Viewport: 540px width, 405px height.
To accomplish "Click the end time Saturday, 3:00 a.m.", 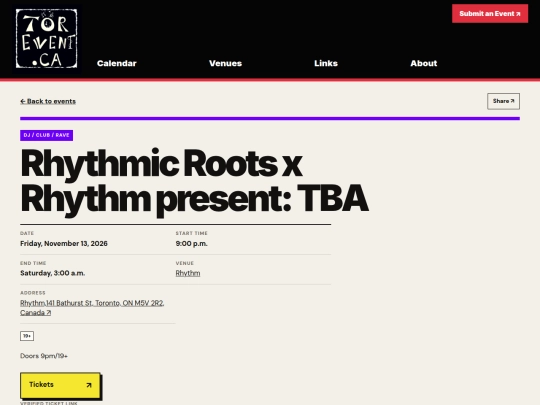I will coord(52,273).
